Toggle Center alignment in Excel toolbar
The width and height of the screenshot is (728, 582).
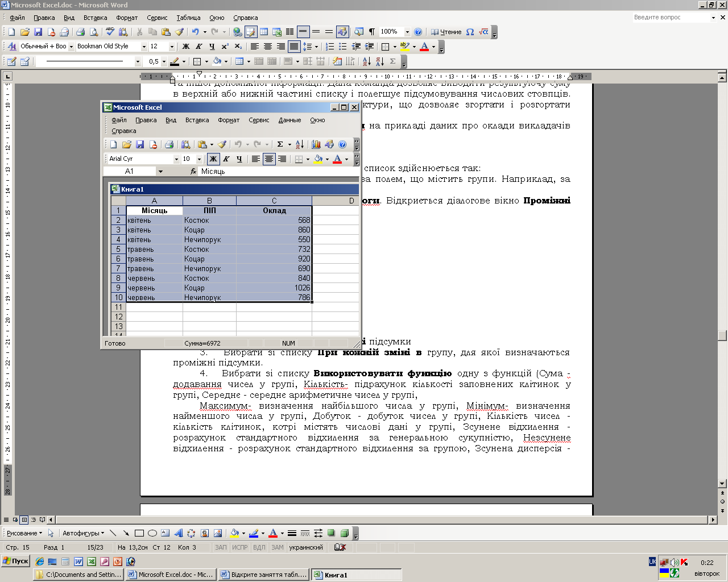pos(269,159)
